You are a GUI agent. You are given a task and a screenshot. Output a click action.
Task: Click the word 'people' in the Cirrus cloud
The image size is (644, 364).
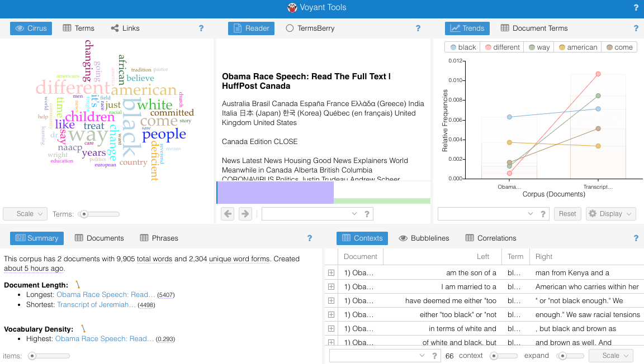164,135
